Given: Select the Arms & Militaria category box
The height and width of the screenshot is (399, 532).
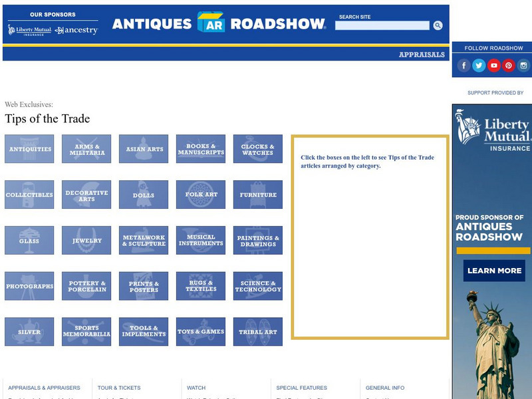Looking at the screenshot, I should (x=86, y=148).
